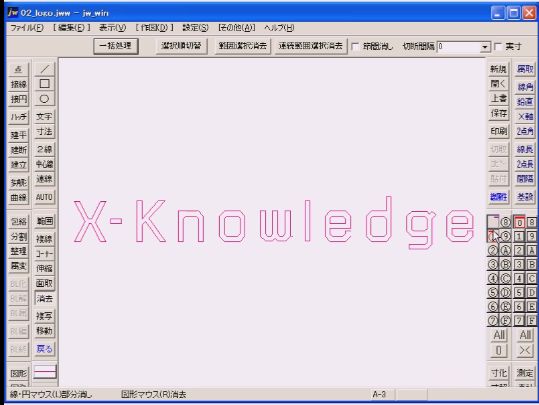Activate the ハッチ hatch tool

[19, 117]
